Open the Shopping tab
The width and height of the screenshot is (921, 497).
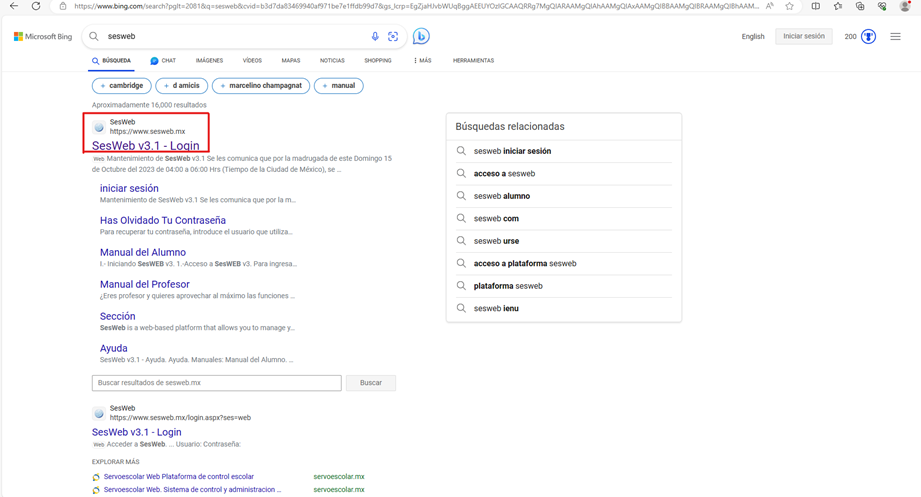(x=378, y=61)
